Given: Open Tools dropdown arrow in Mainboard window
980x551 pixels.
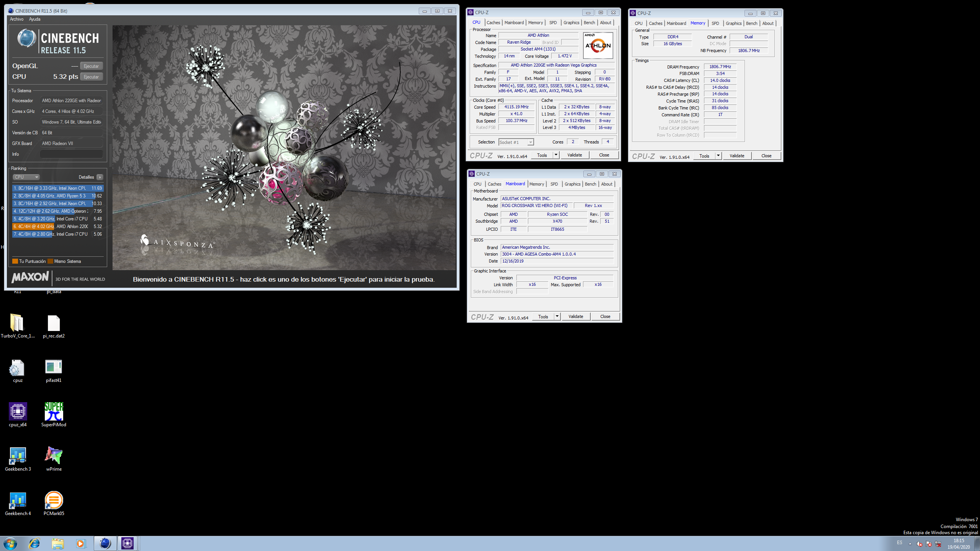Looking at the screenshot, I should [x=558, y=316].
